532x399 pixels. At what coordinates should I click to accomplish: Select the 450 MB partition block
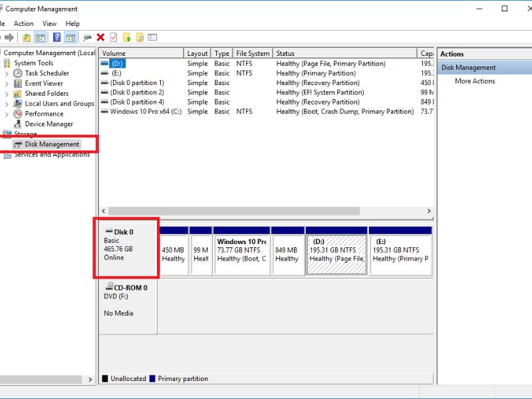(174, 251)
